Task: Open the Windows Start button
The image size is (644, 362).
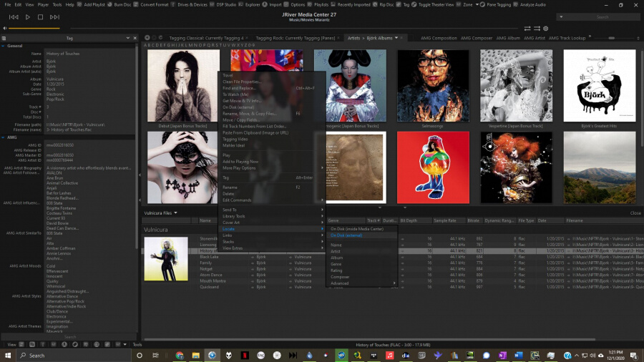Action: 8,356
